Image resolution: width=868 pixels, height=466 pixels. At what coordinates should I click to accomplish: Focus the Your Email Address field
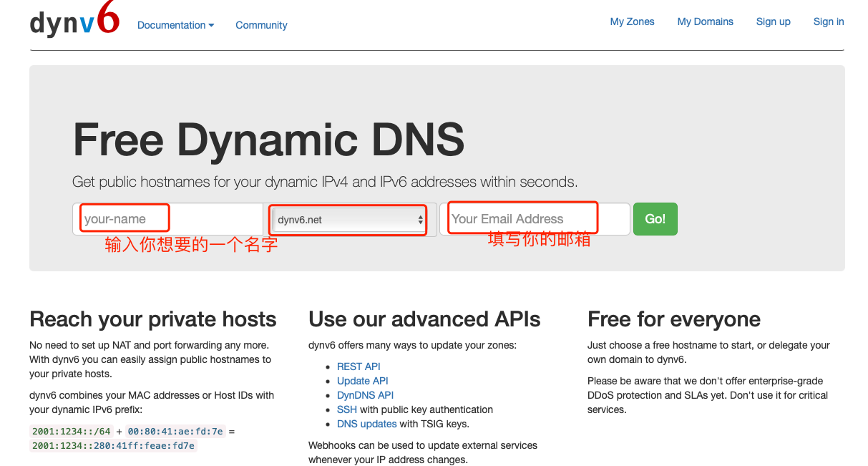(x=535, y=219)
